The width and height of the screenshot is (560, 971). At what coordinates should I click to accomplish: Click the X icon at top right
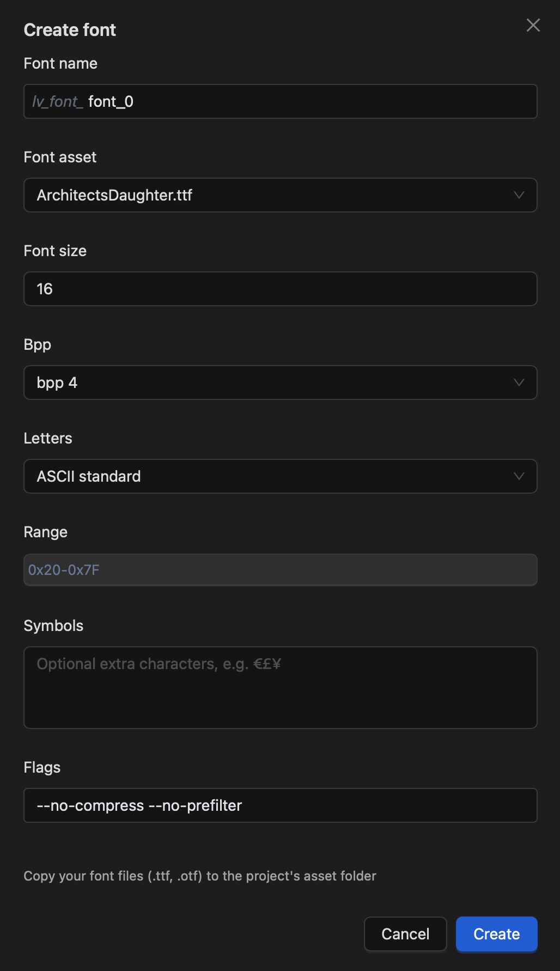(x=532, y=25)
